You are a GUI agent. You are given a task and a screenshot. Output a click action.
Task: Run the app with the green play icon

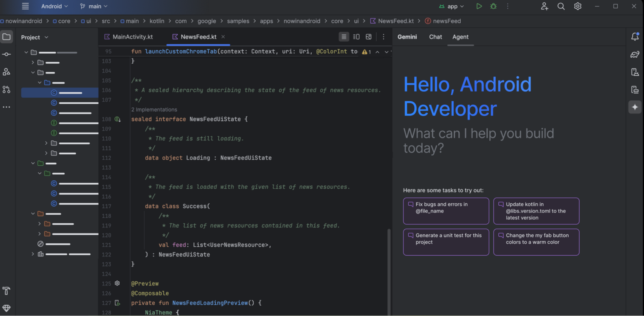click(479, 6)
